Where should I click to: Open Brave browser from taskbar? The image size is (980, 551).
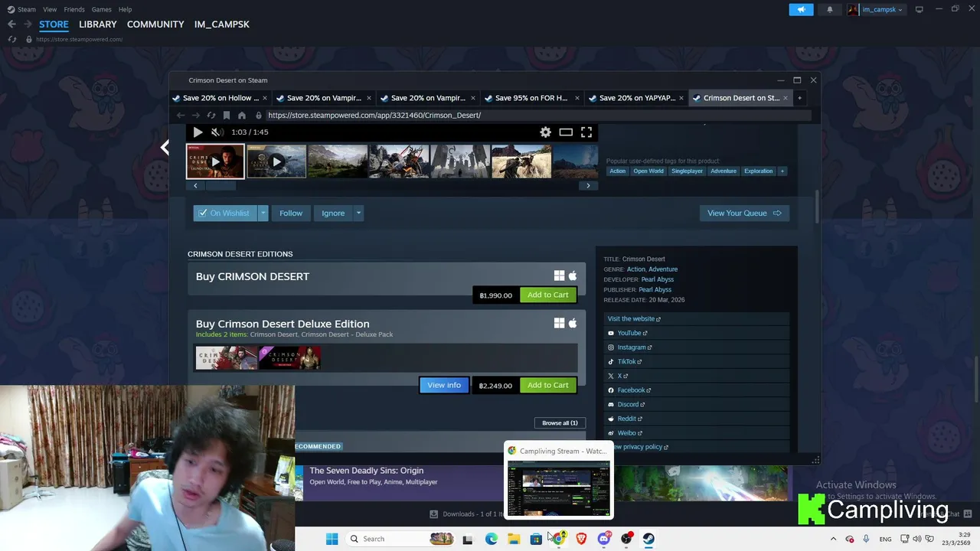pyautogui.click(x=581, y=539)
